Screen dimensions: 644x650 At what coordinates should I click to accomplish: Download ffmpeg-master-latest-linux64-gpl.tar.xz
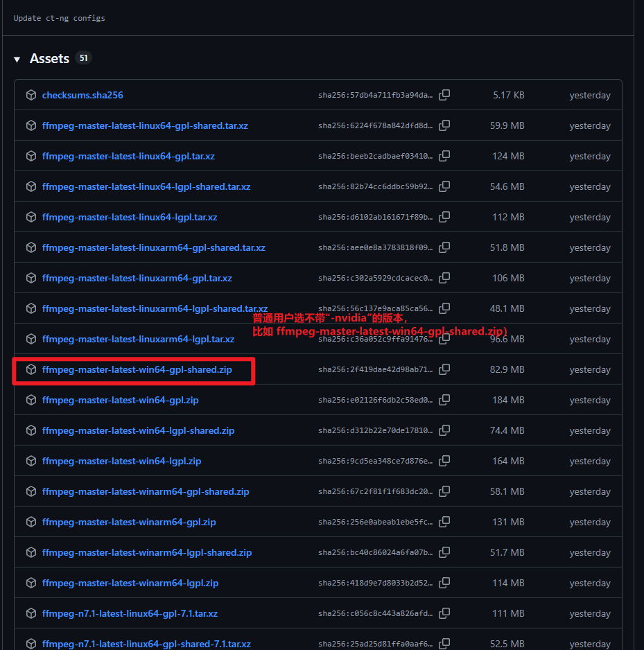[128, 157]
